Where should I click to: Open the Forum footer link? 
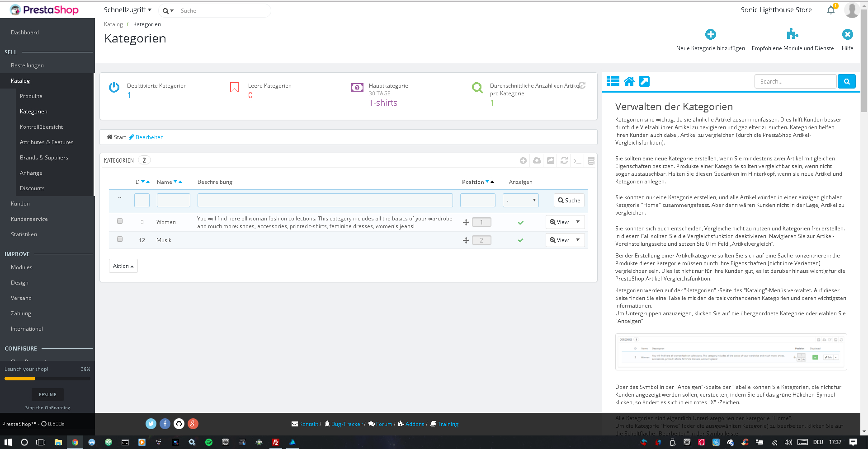tap(380, 424)
